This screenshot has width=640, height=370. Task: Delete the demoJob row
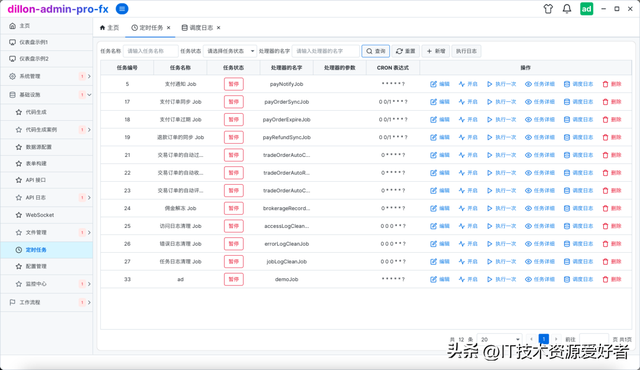[612, 279]
